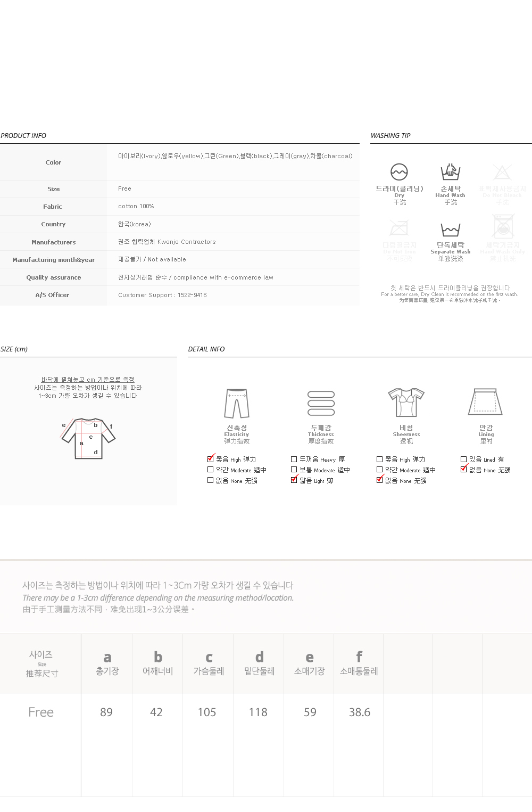
Task: Click the faded Do Not Iron icon
Action: point(399,228)
